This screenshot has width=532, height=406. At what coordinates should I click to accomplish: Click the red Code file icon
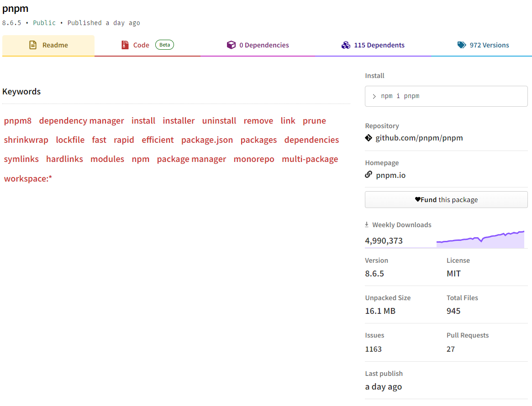click(x=125, y=45)
